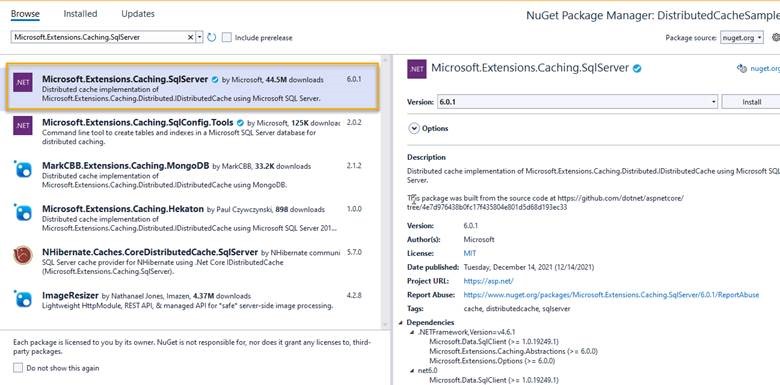Click the ImageResizer package icon
The image size is (780, 385).
tap(23, 298)
